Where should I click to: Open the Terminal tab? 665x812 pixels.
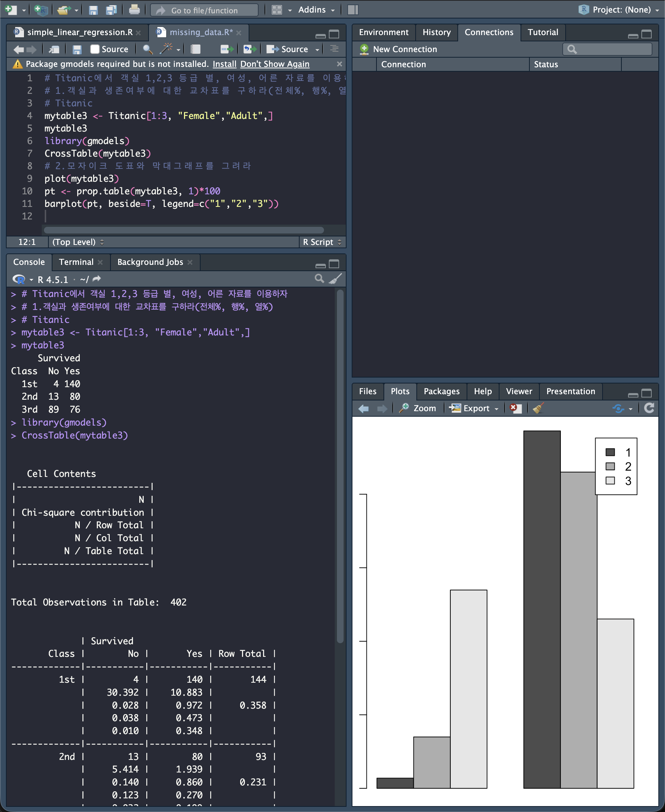tap(76, 262)
